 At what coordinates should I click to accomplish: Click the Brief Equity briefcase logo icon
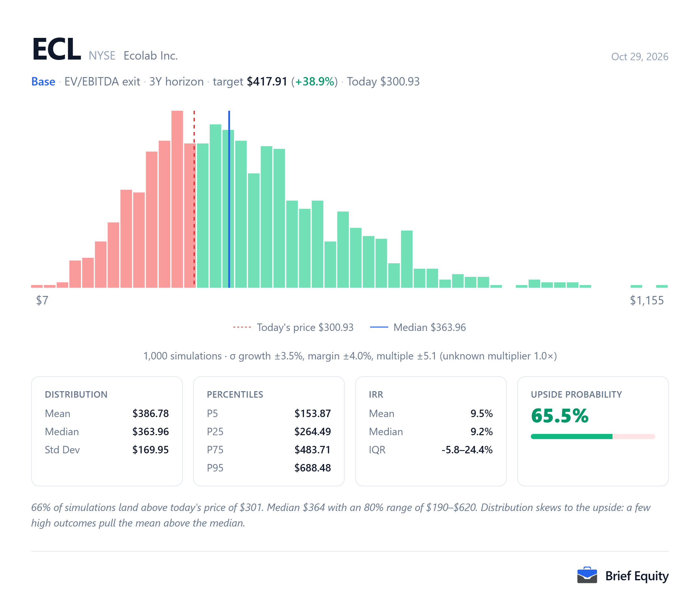point(587,575)
